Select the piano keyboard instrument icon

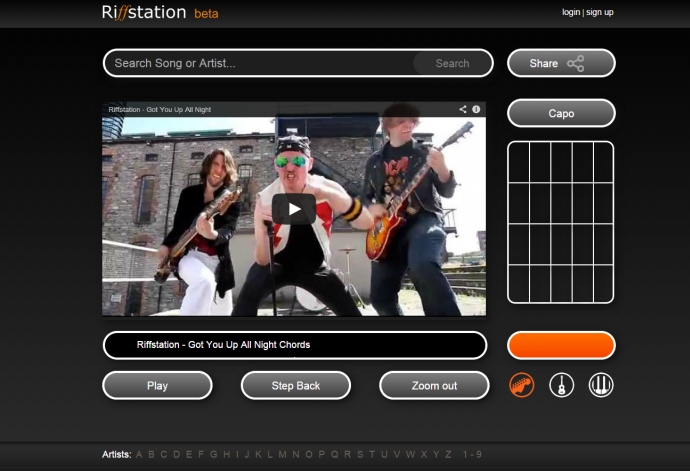point(601,385)
